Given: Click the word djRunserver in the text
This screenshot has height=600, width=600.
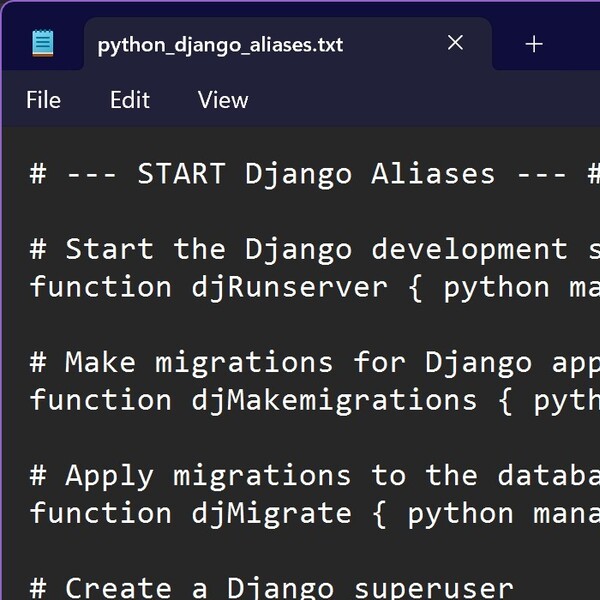Looking at the screenshot, I should [289, 287].
